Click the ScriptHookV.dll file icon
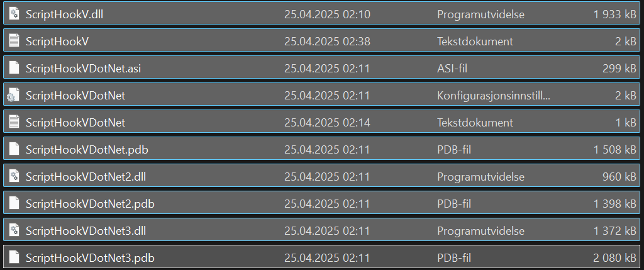The image size is (644, 270). point(14,14)
